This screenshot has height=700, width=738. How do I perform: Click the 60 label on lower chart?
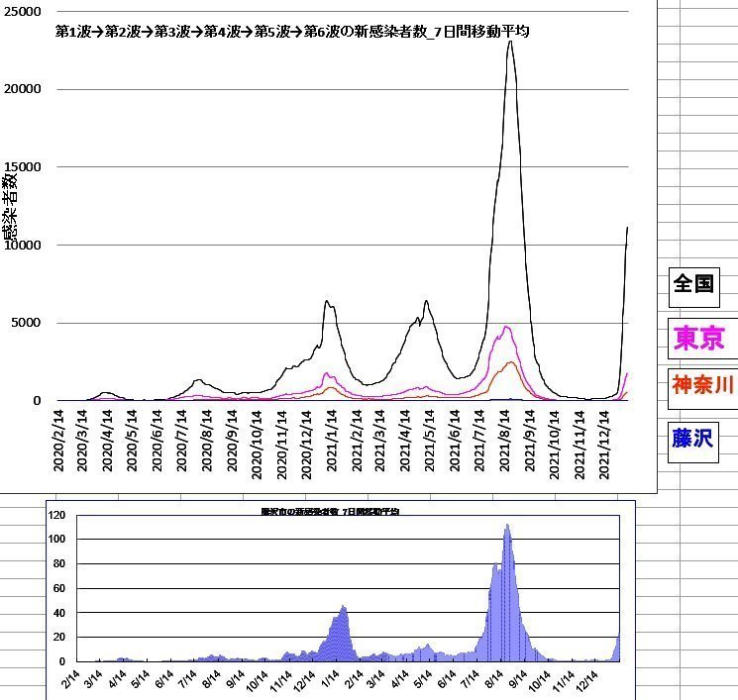(x=58, y=588)
